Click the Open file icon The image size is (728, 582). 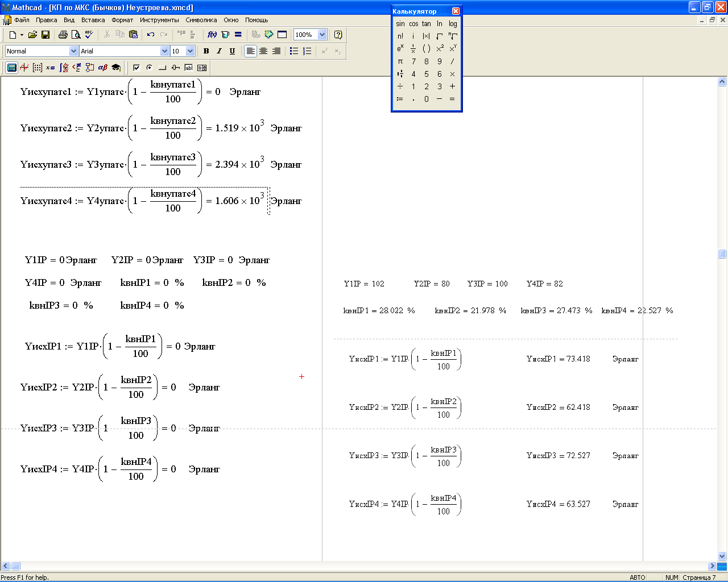(x=32, y=35)
